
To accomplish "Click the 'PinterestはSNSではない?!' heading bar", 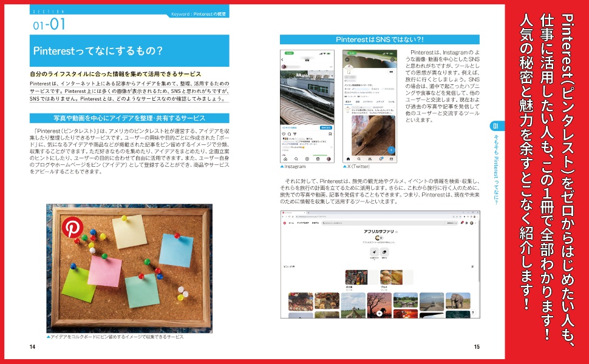I will coord(380,39).
